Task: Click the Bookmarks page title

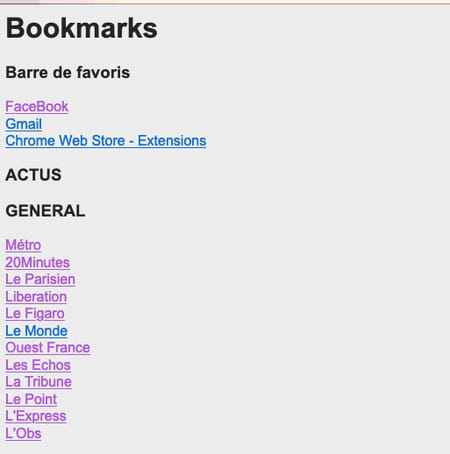Action: (82, 28)
